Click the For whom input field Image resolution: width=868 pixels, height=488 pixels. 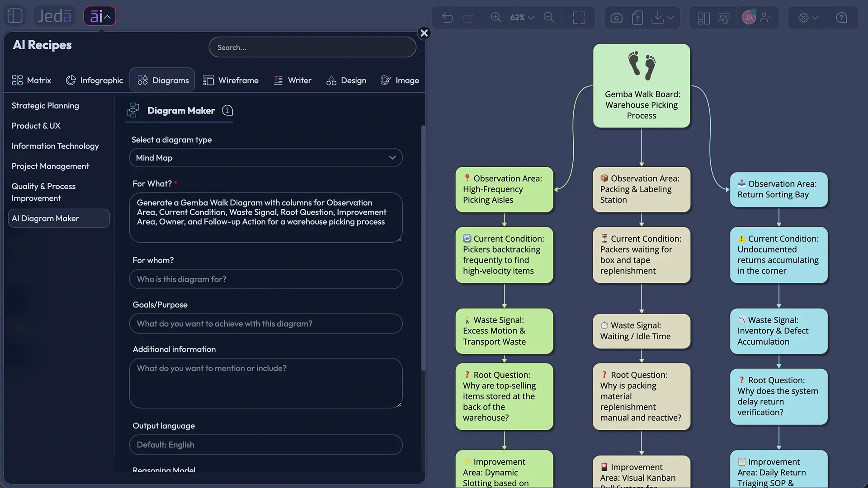click(266, 279)
